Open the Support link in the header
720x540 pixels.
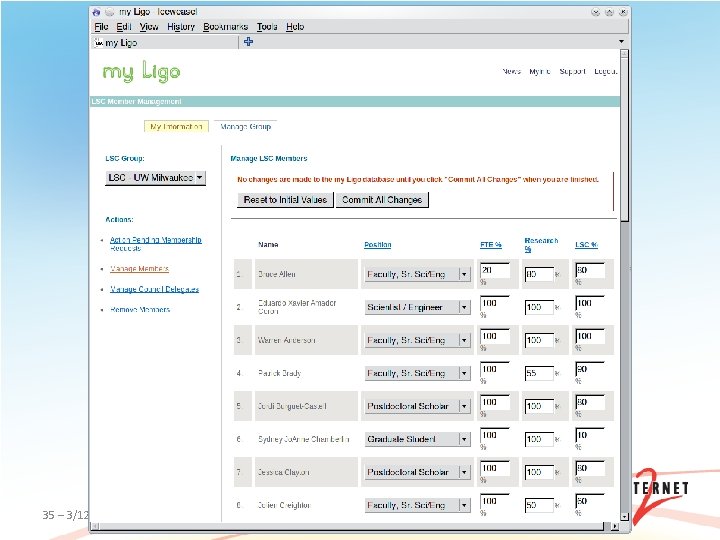pyautogui.click(x=573, y=71)
